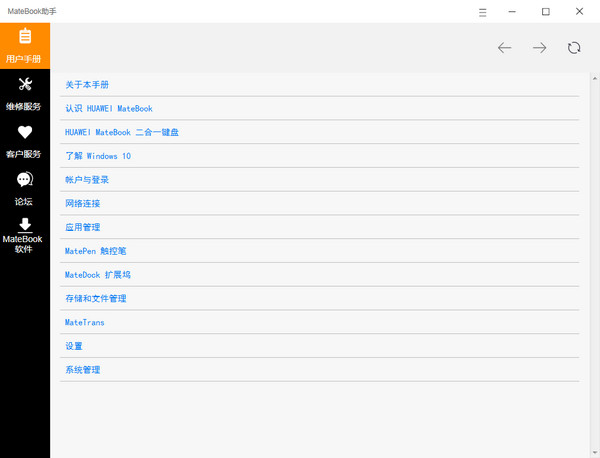The width and height of the screenshot is (600, 458).
Task: Click the MateBook软件 download icon
Action: [x=25, y=226]
